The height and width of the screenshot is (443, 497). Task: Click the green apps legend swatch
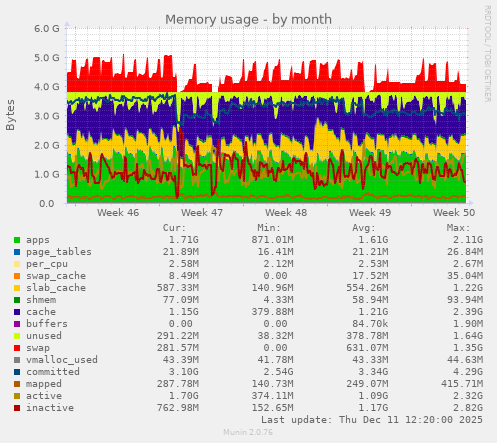tap(17, 240)
